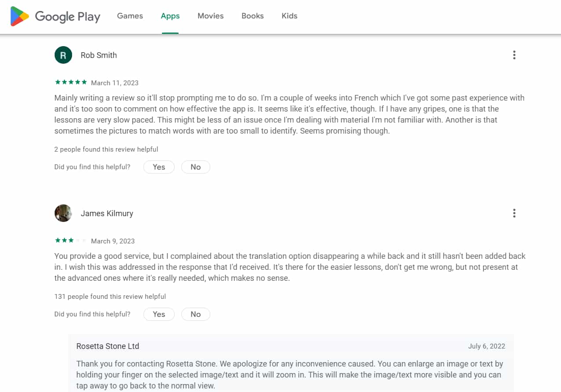Open the Books tab
561x392 pixels.
point(253,16)
